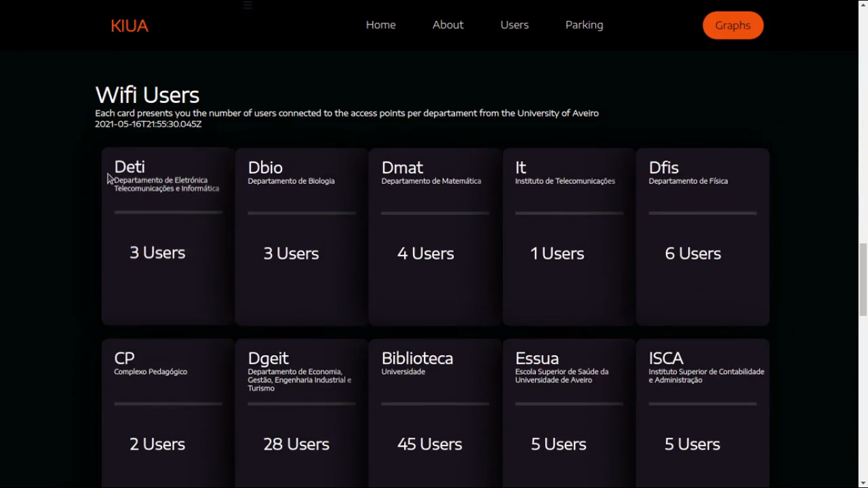The height and width of the screenshot is (488, 868).
Task: Click the Essua department card
Action: pos(569,413)
